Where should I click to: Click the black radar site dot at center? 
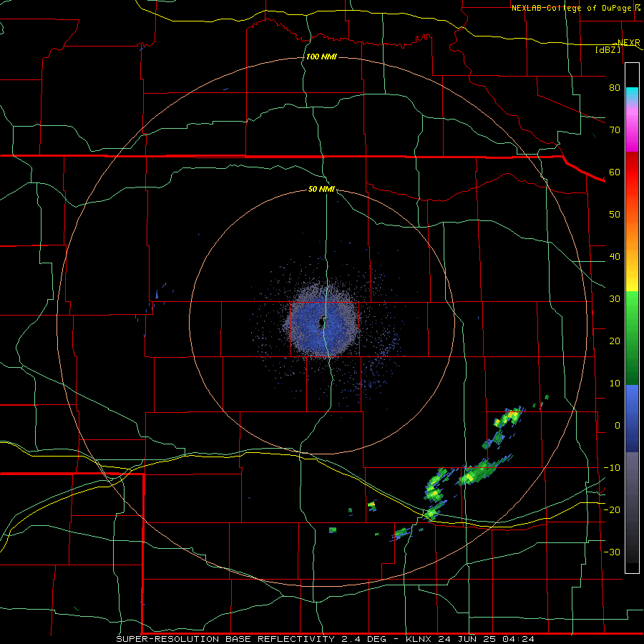click(321, 323)
